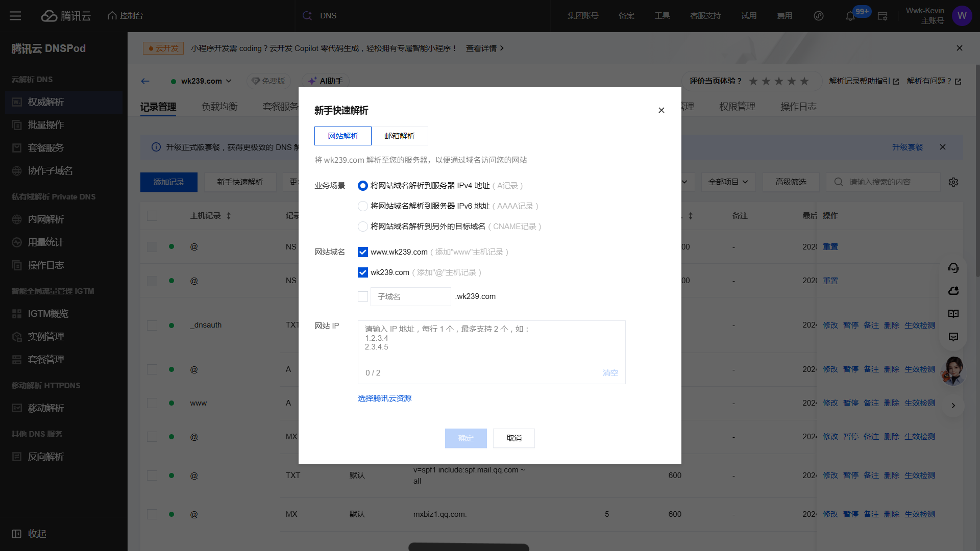The height and width of the screenshot is (551, 980).
Task: Open table column settings gear
Action: tap(953, 182)
